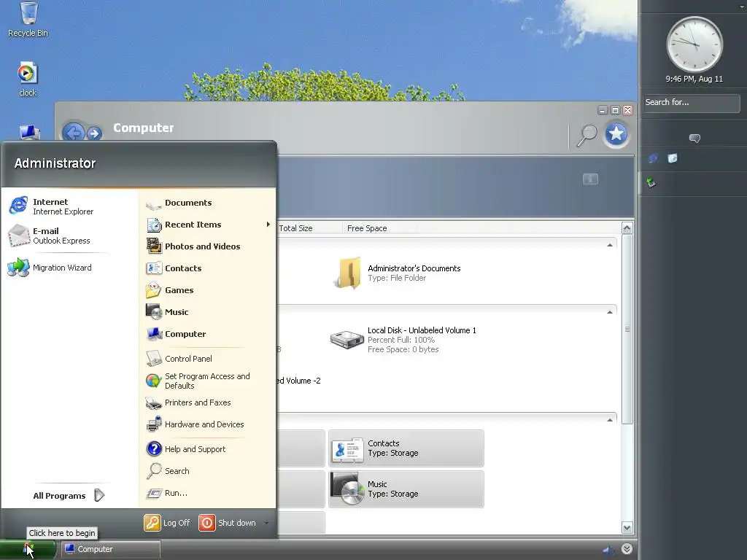This screenshot has height=560, width=747.
Task: Open the shutdown options arrow
Action: coord(267,523)
